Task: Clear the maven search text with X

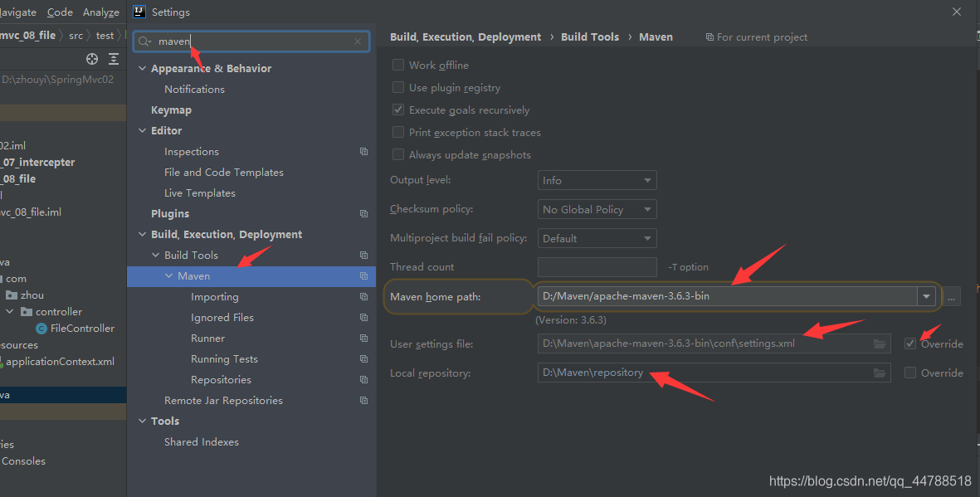Action: tap(358, 41)
